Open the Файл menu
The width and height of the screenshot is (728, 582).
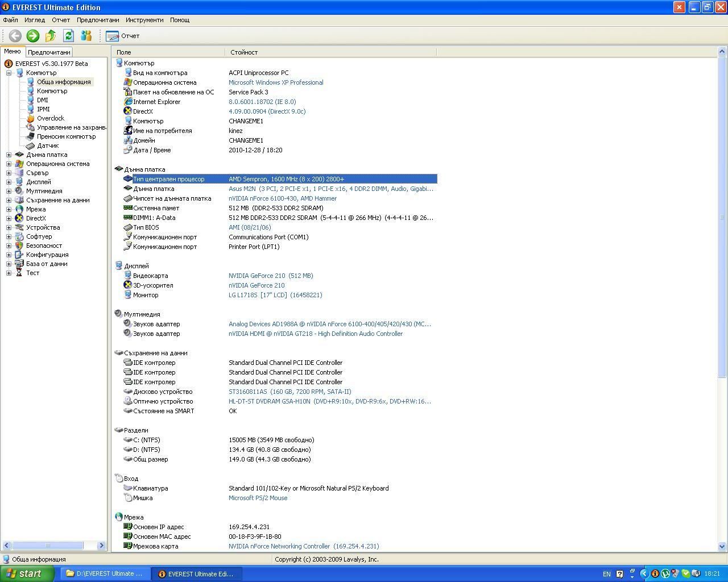(10, 20)
